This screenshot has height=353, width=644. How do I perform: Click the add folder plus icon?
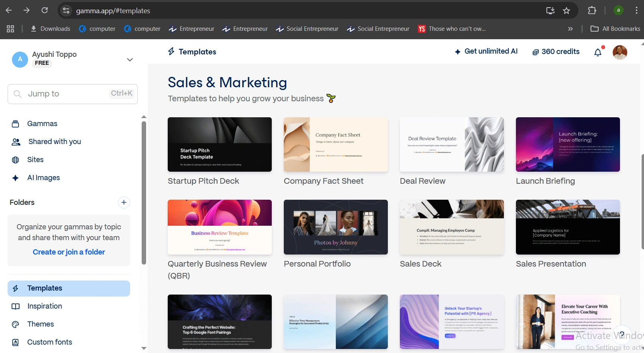coord(124,203)
